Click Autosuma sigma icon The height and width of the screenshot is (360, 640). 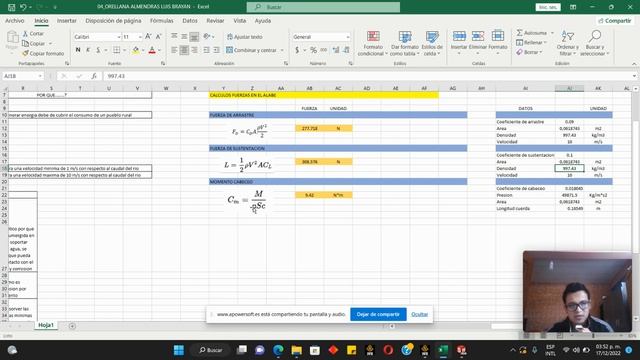point(520,33)
